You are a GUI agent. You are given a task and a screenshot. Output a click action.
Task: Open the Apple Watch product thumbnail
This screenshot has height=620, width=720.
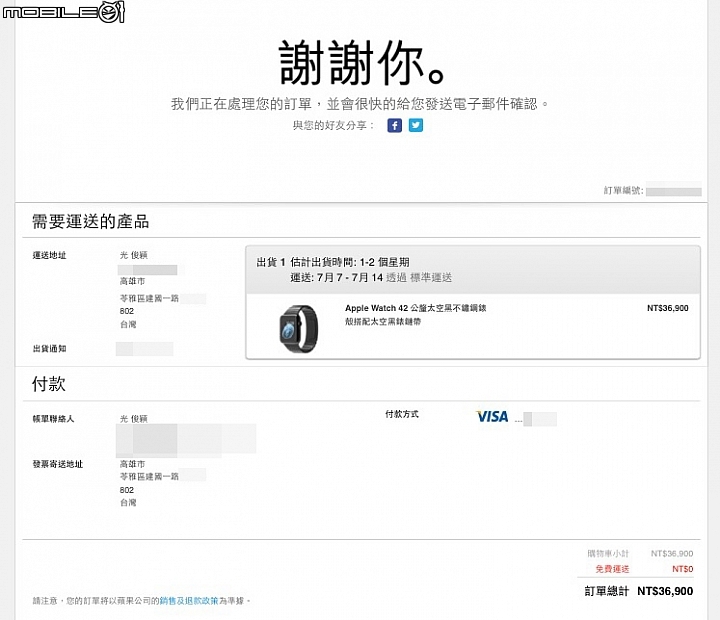(299, 329)
